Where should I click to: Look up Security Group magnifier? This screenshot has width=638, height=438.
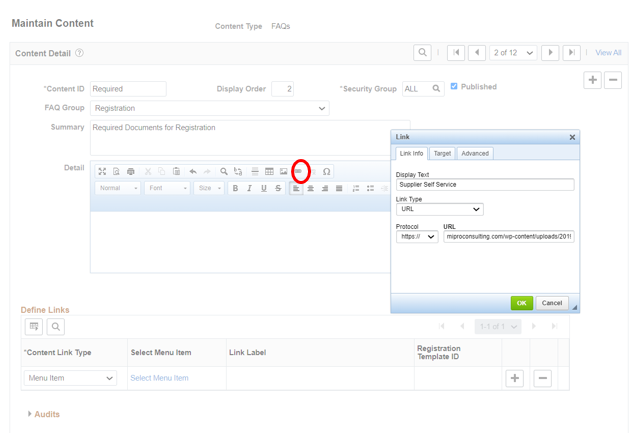436,88
